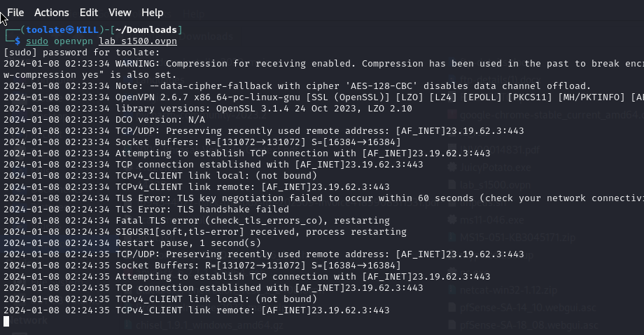Screen dimensions: 644x335
Task: Click the openvpn command word
Action: click(73, 41)
